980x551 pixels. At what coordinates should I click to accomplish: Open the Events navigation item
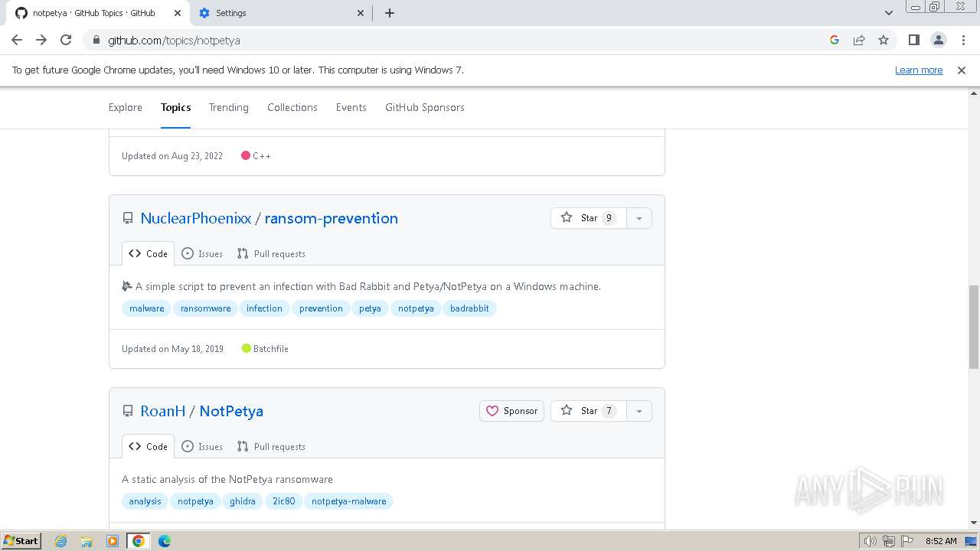pyautogui.click(x=351, y=107)
